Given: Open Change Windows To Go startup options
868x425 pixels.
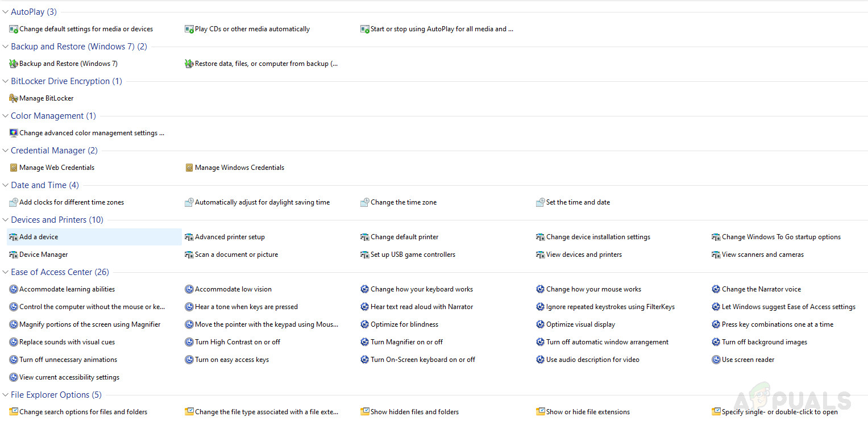Looking at the screenshot, I should pyautogui.click(x=781, y=237).
